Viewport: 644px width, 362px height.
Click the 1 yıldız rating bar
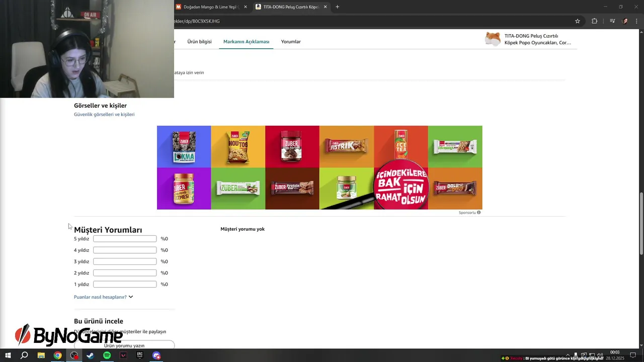(x=125, y=285)
